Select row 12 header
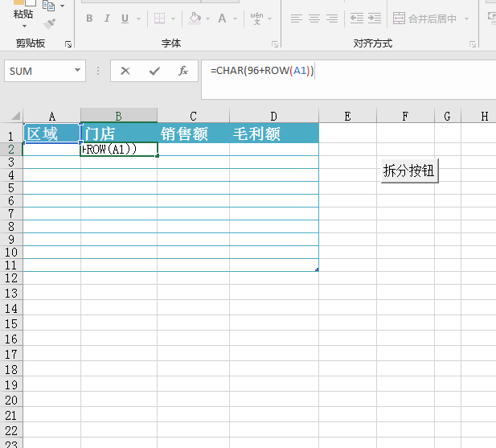The image size is (496, 448). [11, 278]
